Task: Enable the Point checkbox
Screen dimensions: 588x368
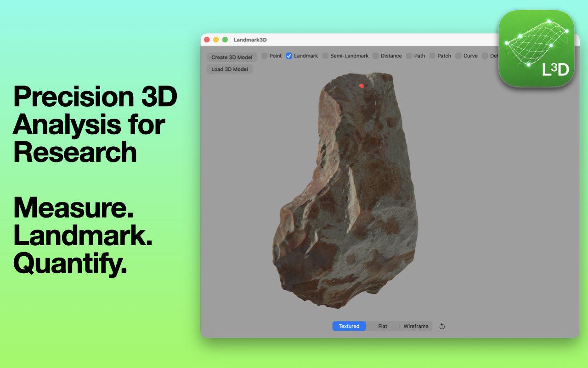Action: (265, 56)
